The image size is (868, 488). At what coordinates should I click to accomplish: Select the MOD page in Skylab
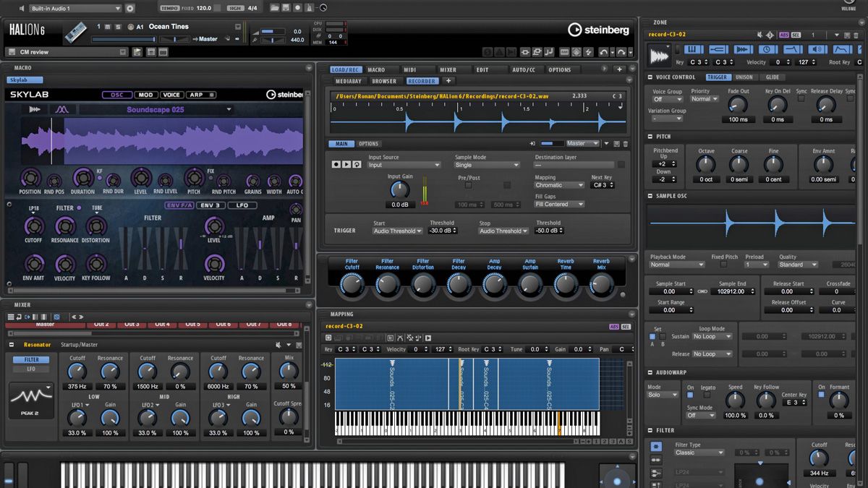point(145,95)
